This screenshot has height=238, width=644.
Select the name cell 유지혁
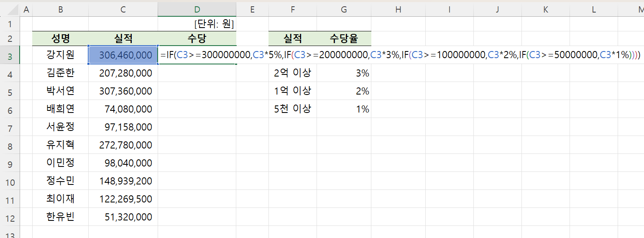pos(61,145)
